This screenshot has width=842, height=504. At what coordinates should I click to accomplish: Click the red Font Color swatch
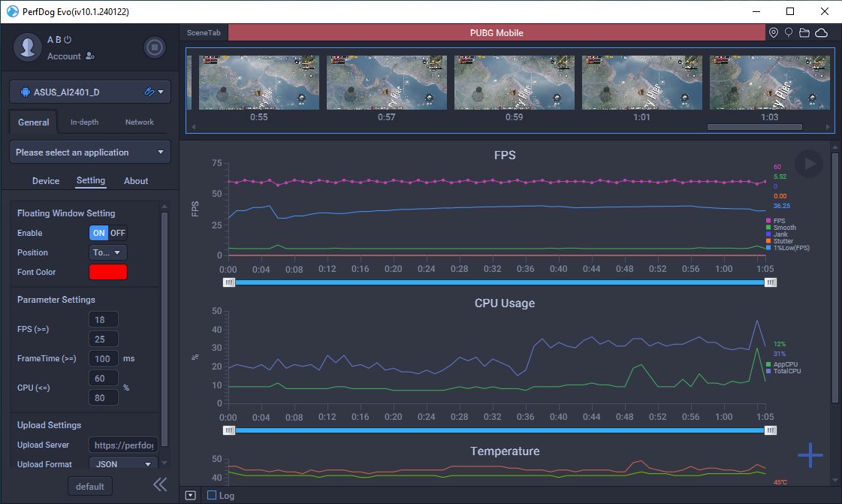point(108,272)
